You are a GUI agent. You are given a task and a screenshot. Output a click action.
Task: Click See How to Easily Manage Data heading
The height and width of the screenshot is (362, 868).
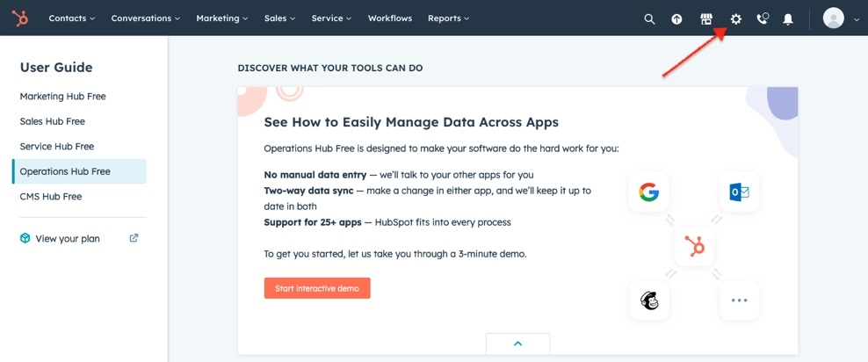pos(411,122)
